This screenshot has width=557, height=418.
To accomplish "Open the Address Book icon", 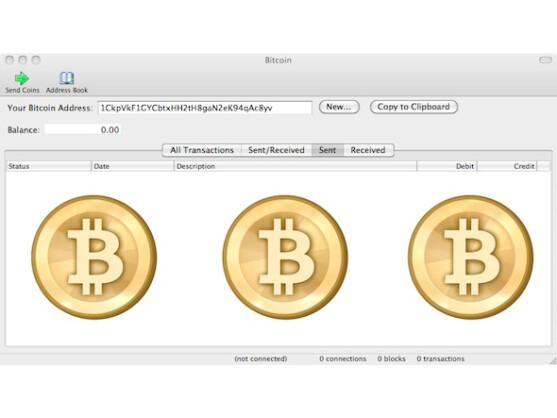I will click(66, 78).
